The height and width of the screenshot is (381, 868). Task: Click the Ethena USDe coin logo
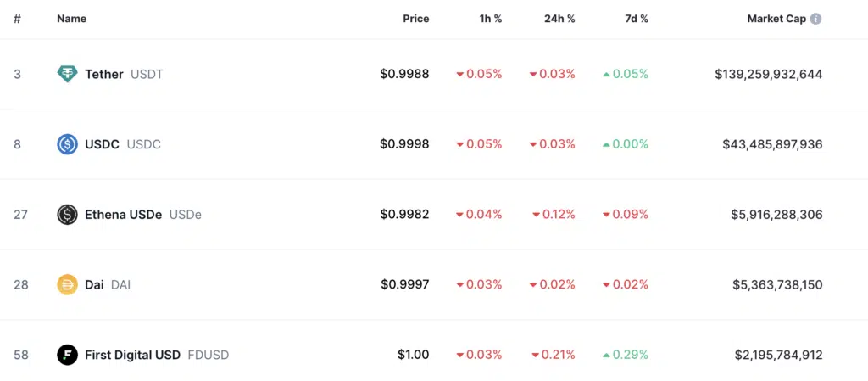pos(67,215)
